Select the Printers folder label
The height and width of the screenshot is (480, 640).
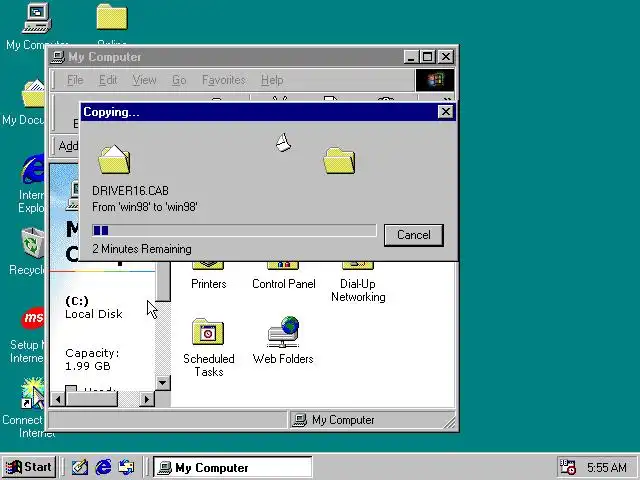pyautogui.click(x=209, y=284)
